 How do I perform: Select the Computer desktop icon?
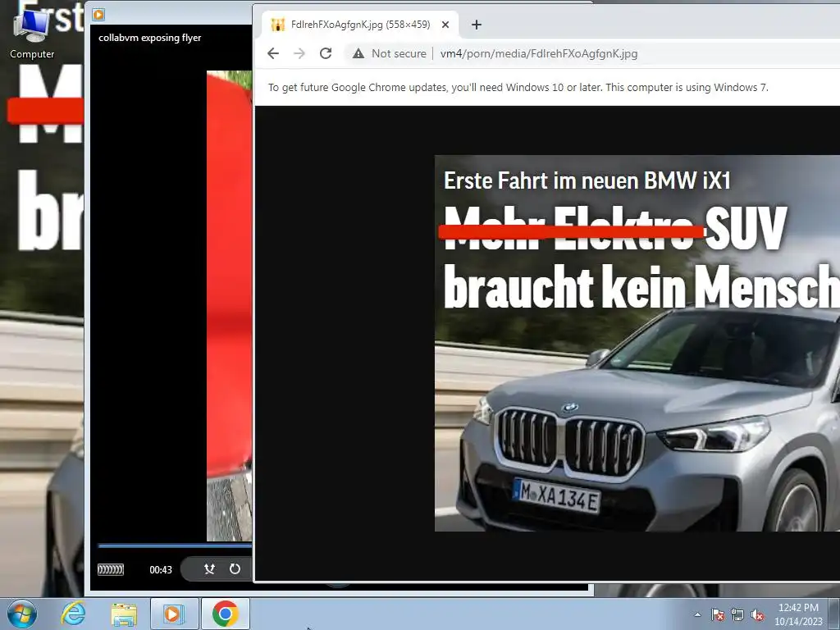pyautogui.click(x=32, y=33)
